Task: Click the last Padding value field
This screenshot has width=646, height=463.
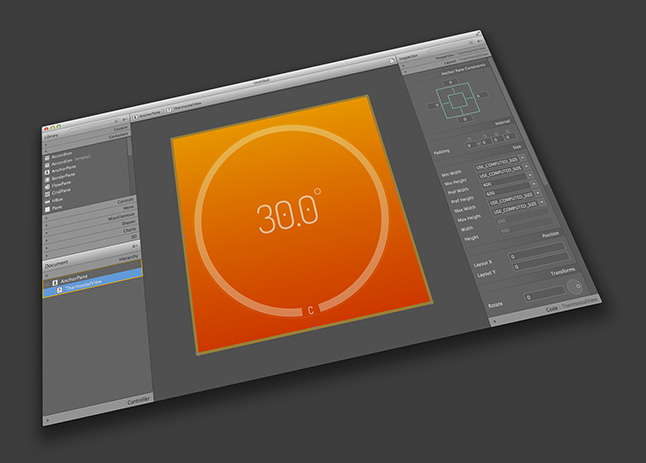Action: pos(509,136)
